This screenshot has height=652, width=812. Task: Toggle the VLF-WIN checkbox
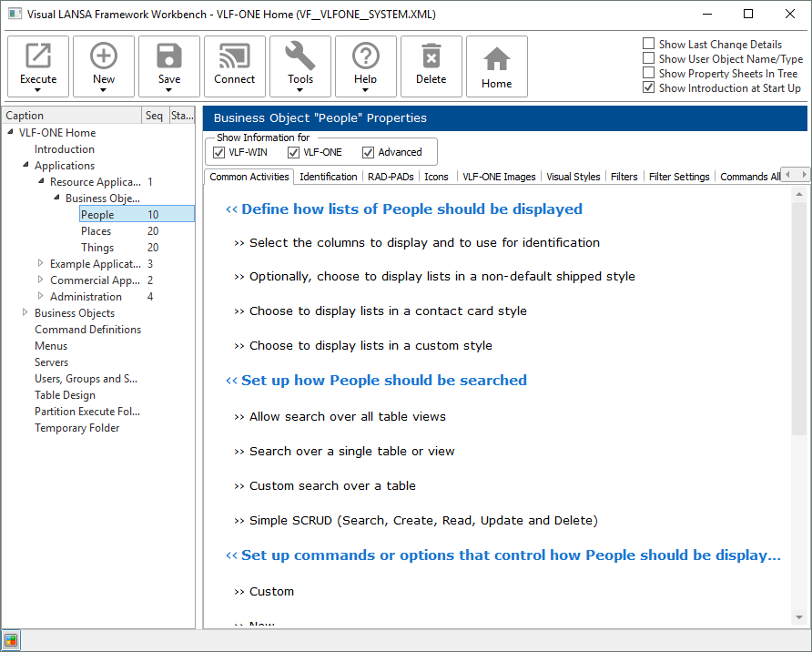coord(219,152)
